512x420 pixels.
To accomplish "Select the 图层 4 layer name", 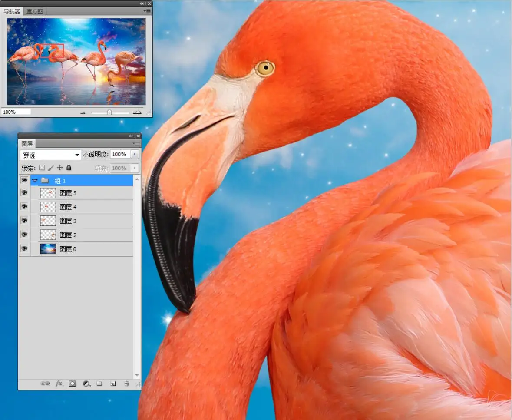I will tap(68, 207).
